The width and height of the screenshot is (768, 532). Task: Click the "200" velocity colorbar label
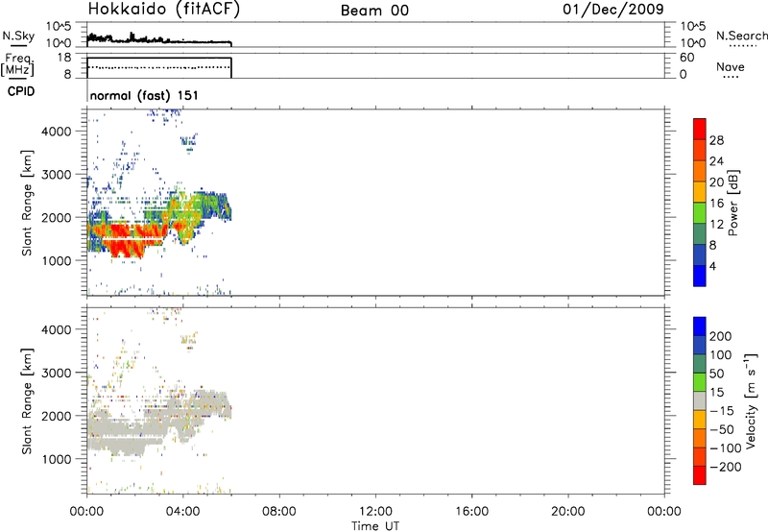[x=721, y=336]
